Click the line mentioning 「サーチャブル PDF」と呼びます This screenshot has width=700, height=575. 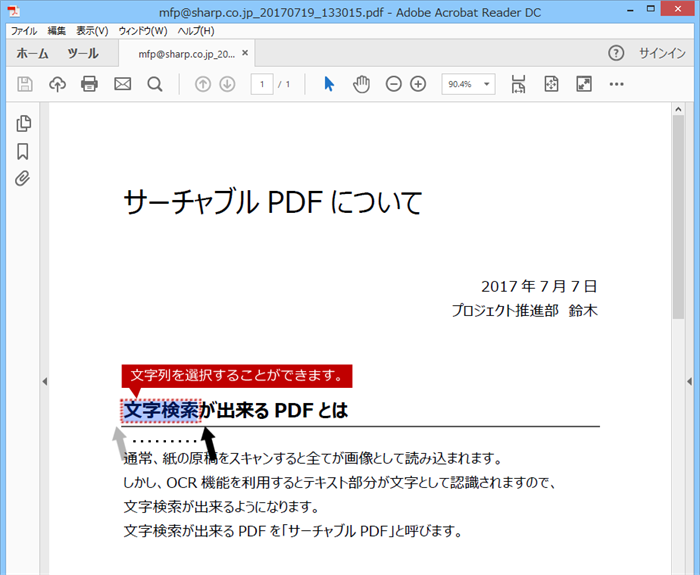[293, 531]
